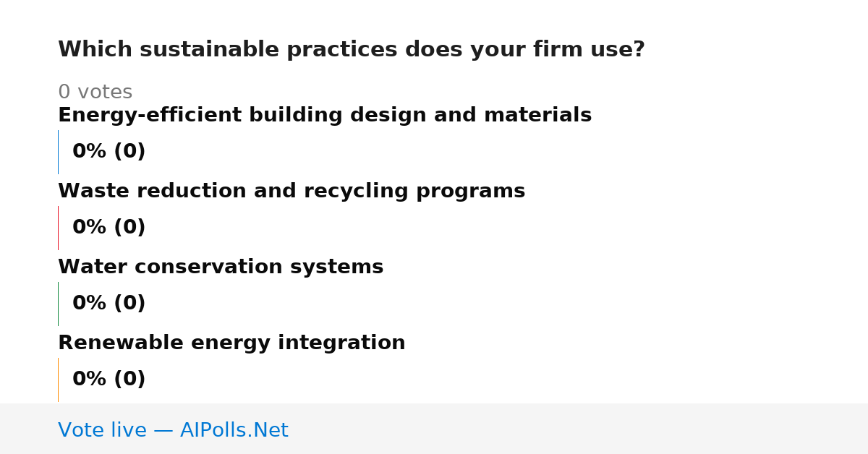The image size is (868, 454).
Task: Click the blue bar for Energy-efficient building
Action: coord(58,152)
